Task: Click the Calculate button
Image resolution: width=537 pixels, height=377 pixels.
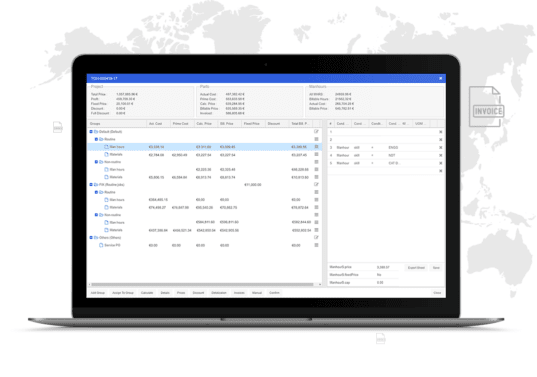Action: [x=147, y=293]
